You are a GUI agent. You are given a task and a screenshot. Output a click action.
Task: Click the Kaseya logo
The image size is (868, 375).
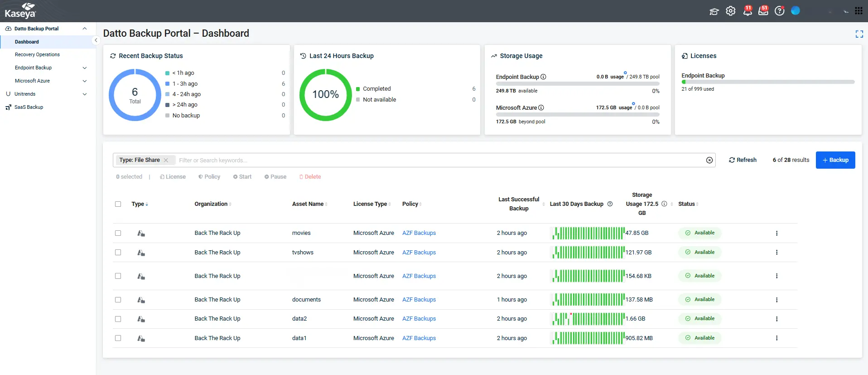20,11
